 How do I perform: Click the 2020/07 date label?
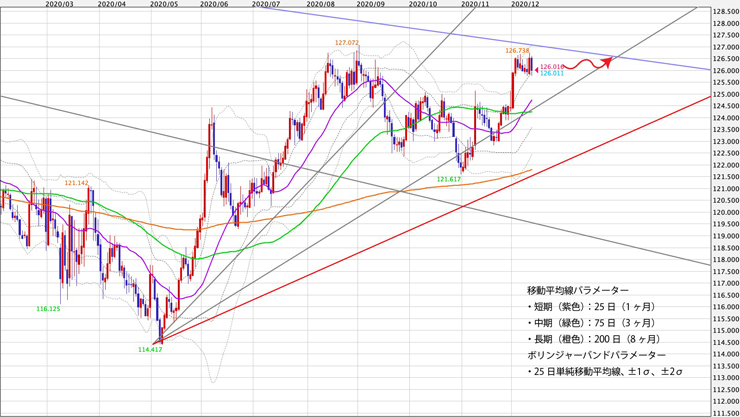click(x=266, y=4)
